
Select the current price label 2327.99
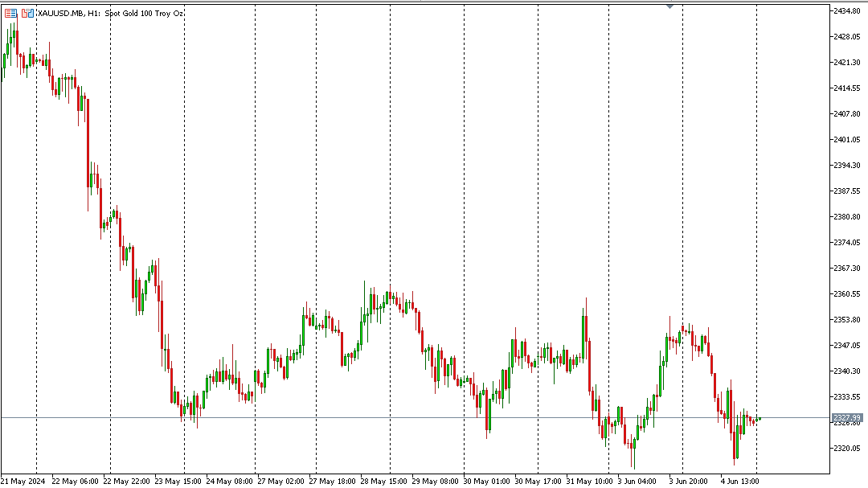pyautogui.click(x=847, y=417)
